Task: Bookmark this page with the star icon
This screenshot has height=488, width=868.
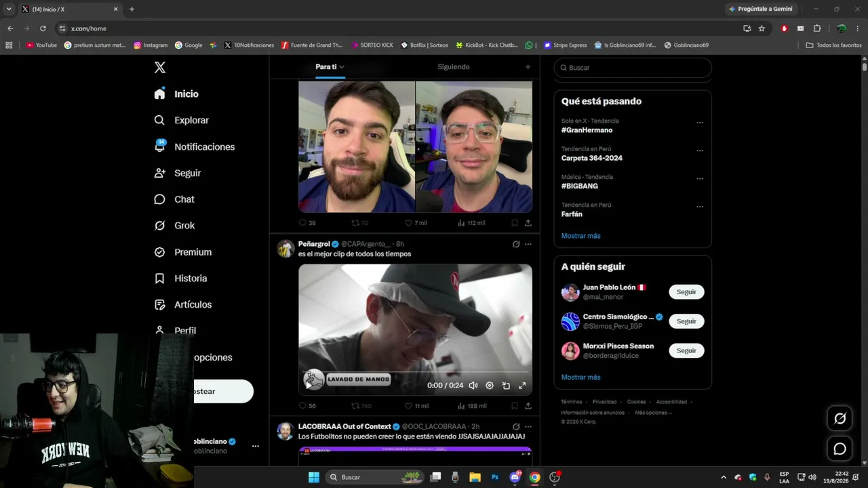Action: (762, 28)
